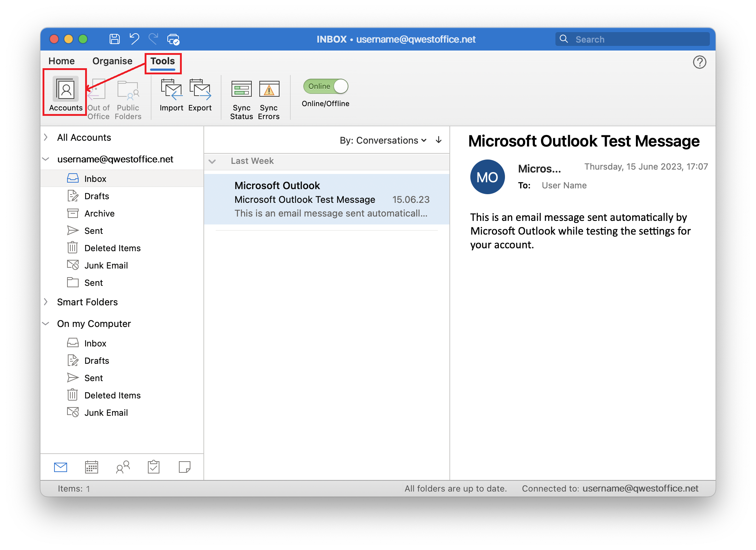Collapse the On my Computer group
This screenshot has height=550, width=756.
[46, 324]
